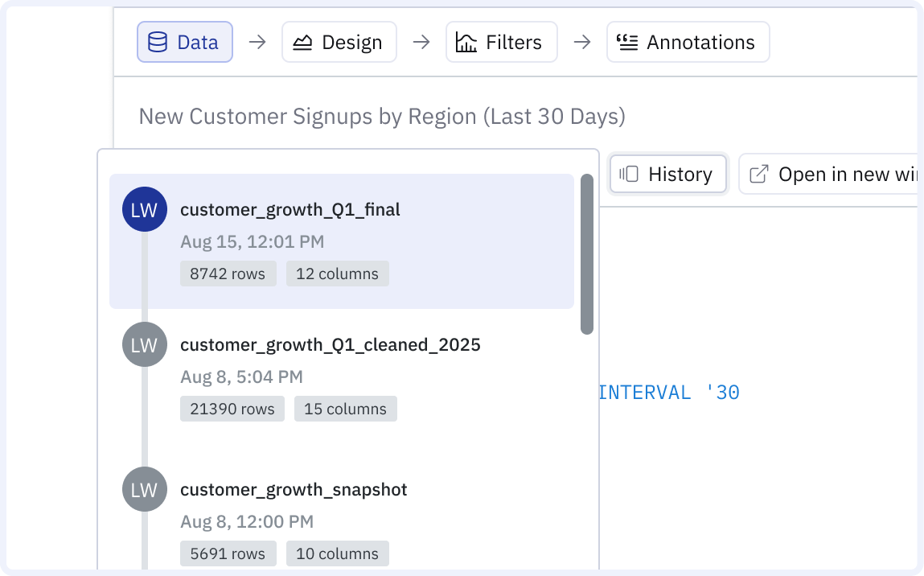The width and height of the screenshot is (924, 576).
Task: Click the 21390 rows badge
Action: tap(232, 409)
